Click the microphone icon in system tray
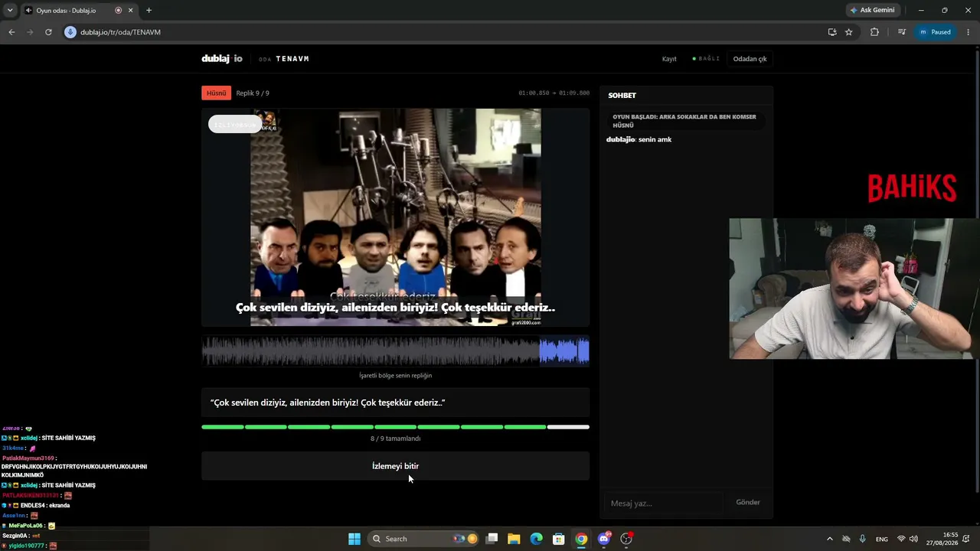The height and width of the screenshot is (551, 980). pos(862,539)
